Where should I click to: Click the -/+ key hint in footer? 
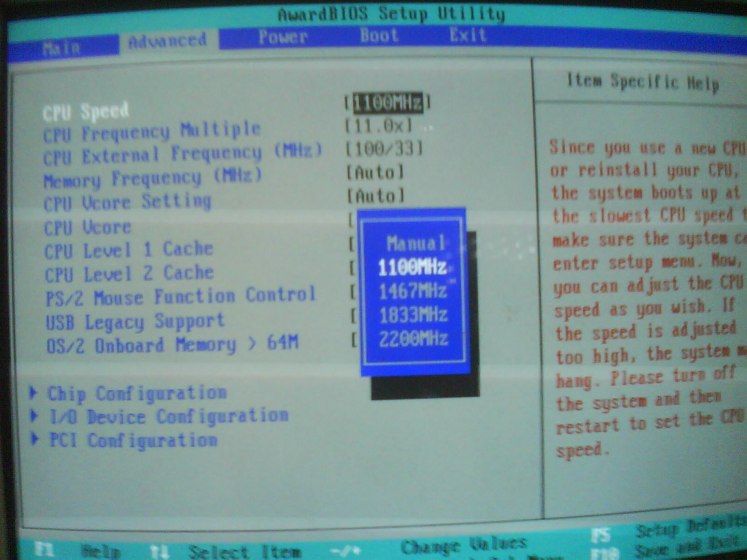345,551
